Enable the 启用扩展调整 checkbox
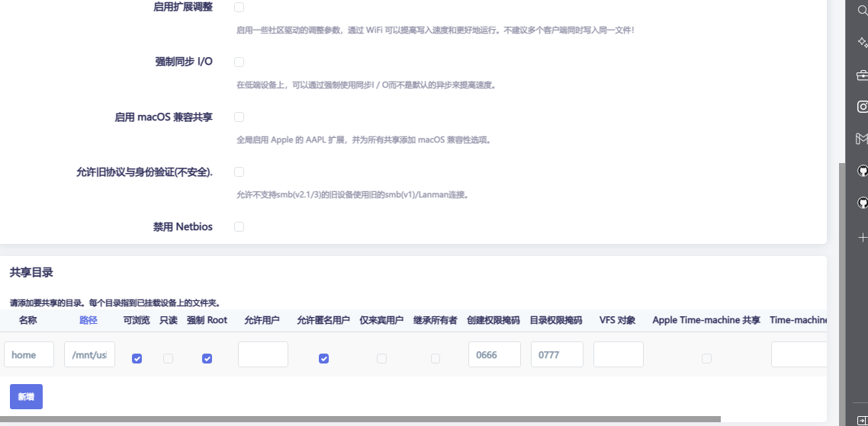The height and width of the screenshot is (426, 868). pos(239,7)
